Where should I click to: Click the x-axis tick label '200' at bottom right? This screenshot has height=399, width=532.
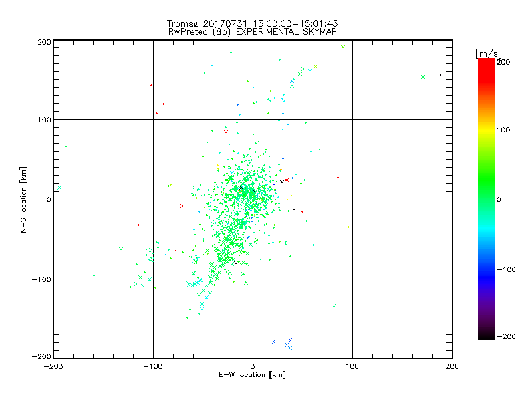tap(452, 367)
